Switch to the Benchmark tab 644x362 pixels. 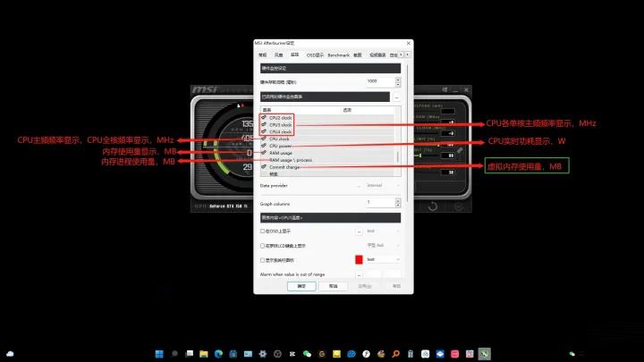[338, 55]
